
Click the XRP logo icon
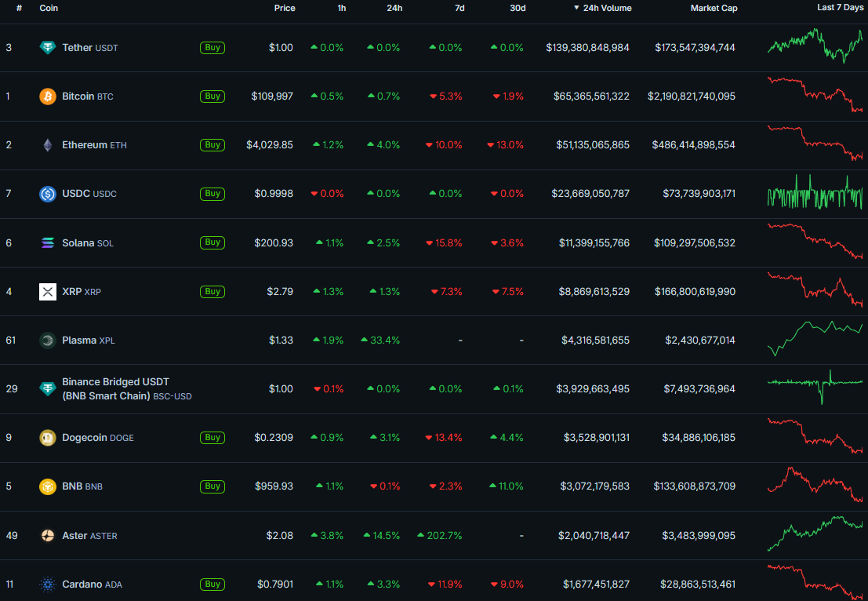(x=48, y=292)
